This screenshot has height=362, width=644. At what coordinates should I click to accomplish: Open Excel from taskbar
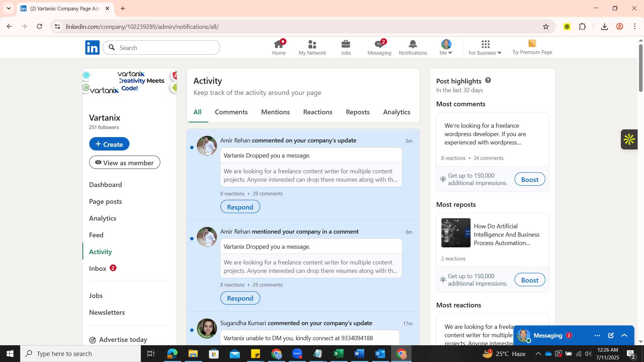(338, 354)
